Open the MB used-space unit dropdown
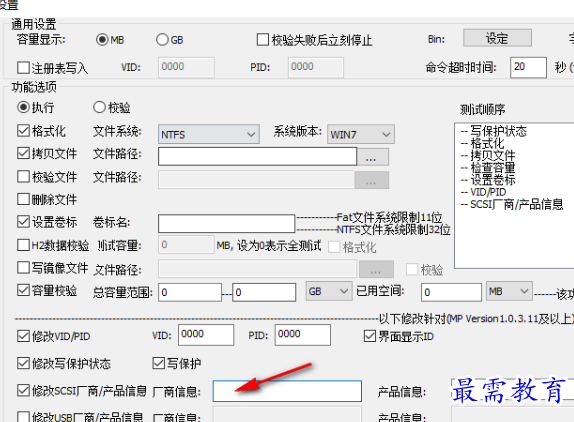This screenshot has height=422, width=574. tap(509, 291)
